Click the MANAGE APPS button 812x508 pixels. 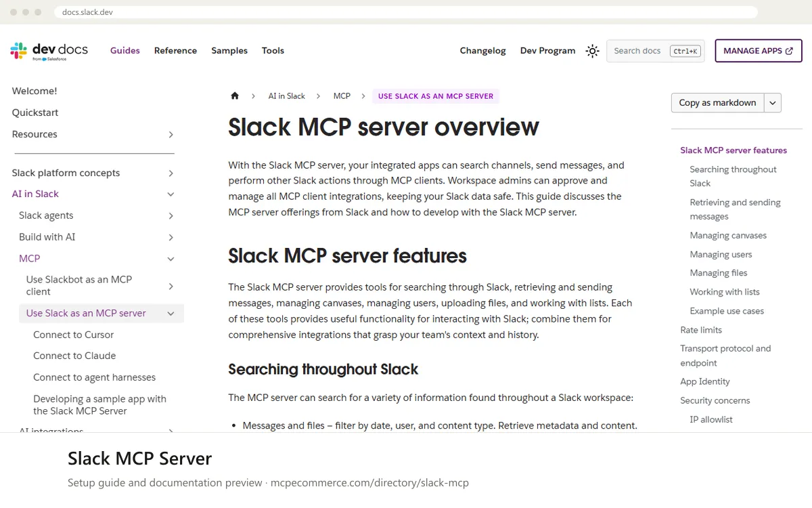pyautogui.click(x=759, y=51)
